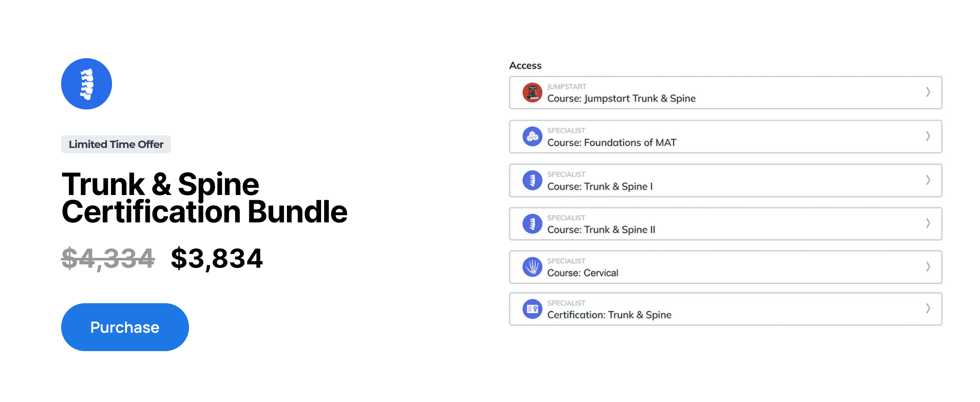Expand the Cervical course chevron
This screenshot has height=402, width=980.
click(x=928, y=266)
